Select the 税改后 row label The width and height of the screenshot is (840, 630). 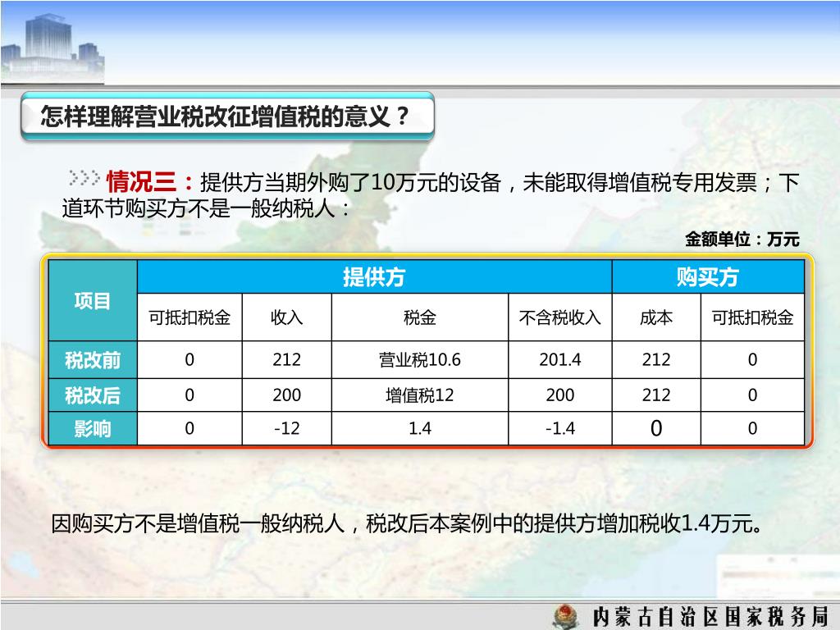pyautogui.click(x=93, y=395)
